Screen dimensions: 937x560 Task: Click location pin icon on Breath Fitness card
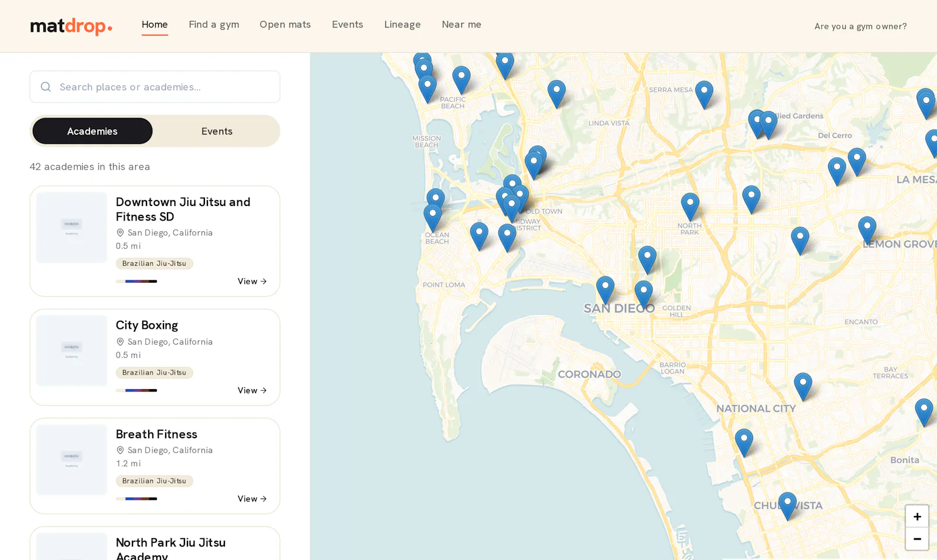pos(120,450)
